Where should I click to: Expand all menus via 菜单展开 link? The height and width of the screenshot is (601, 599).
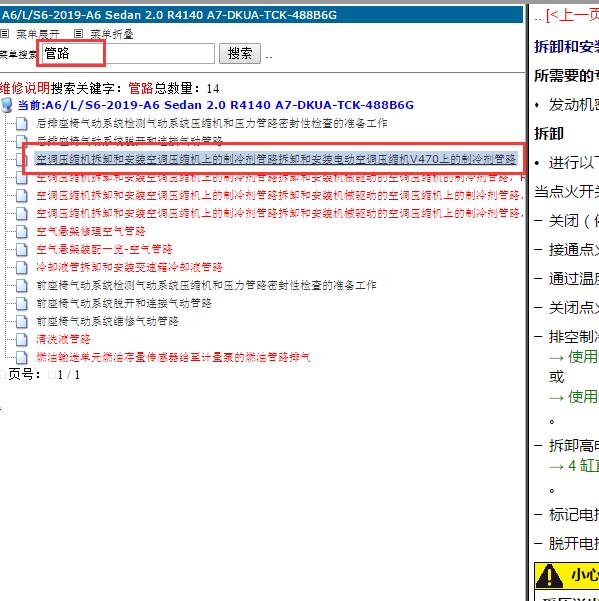pyautogui.click(x=38, y=34)
